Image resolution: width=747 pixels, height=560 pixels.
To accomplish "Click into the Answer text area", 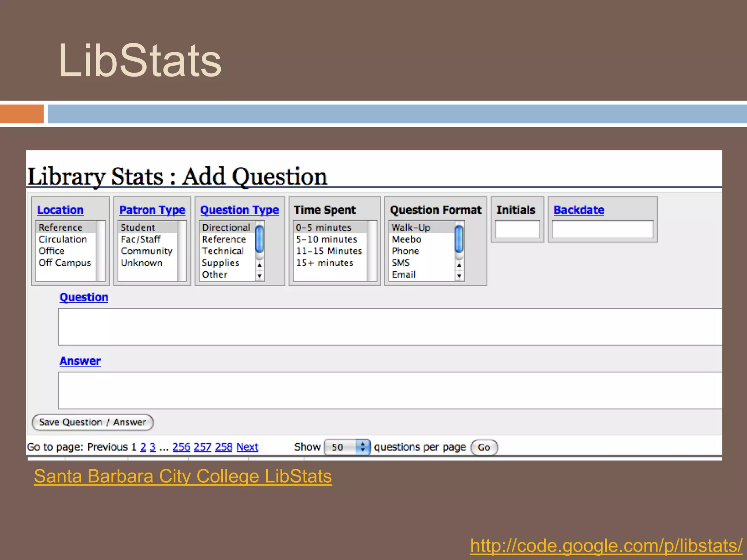I will click(x=390, y=390).
